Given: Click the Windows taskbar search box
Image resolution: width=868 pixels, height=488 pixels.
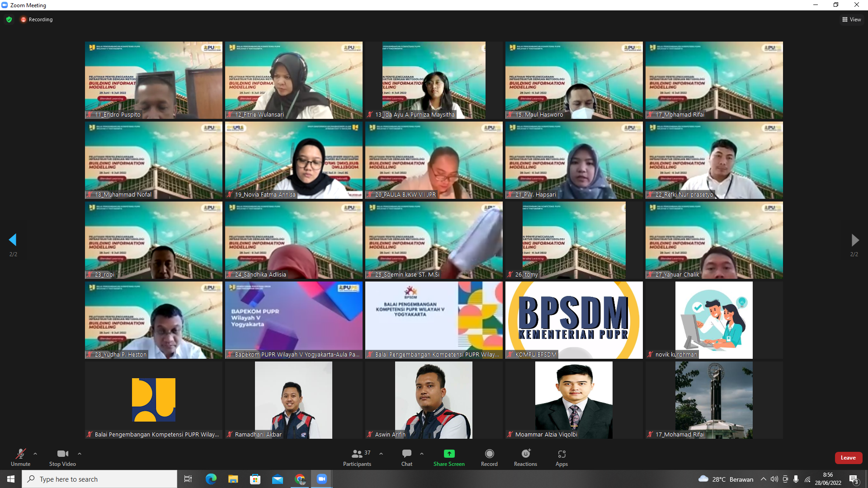Looking at the screenshot, I should click(x=99, y=479).
